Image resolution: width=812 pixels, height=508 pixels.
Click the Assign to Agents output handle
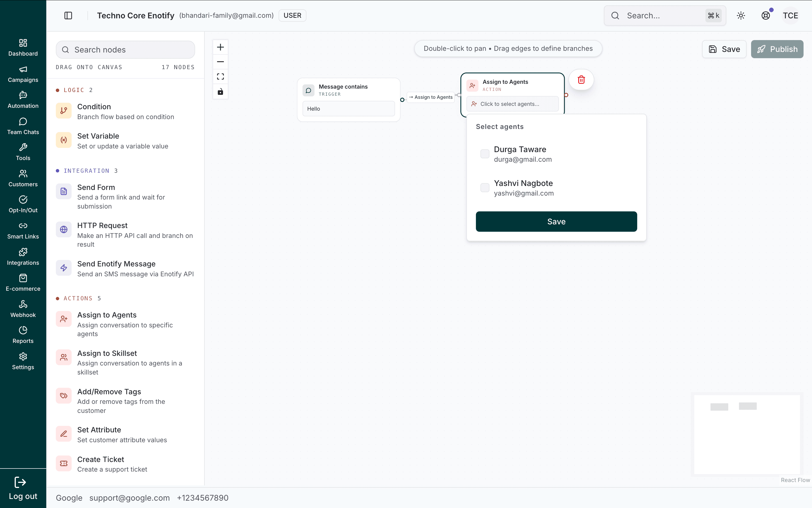[x=566, y=95]
